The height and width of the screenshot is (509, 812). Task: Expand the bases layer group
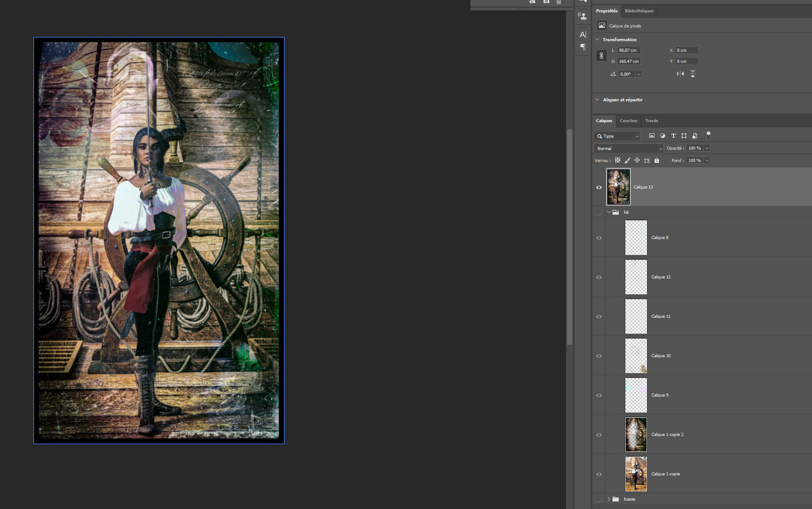609,499
